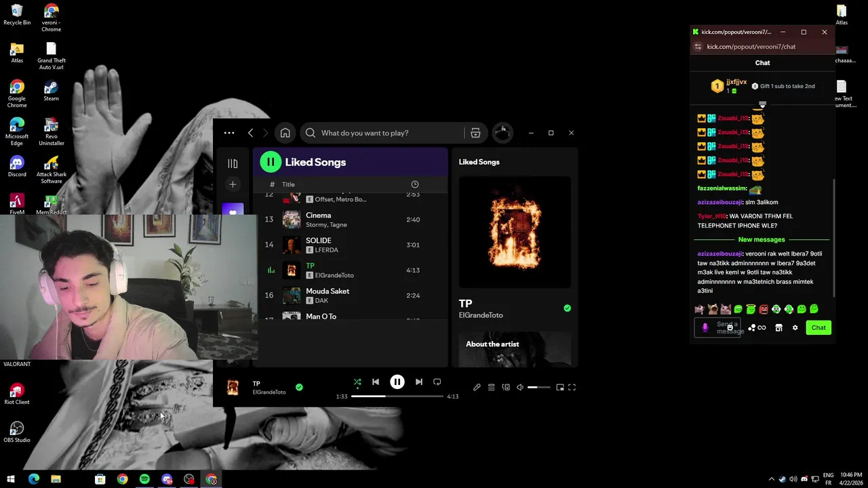This screenshot has width=868, height=488.
Task: Insert the red angry face emote
Action: [x=764, y=309]
